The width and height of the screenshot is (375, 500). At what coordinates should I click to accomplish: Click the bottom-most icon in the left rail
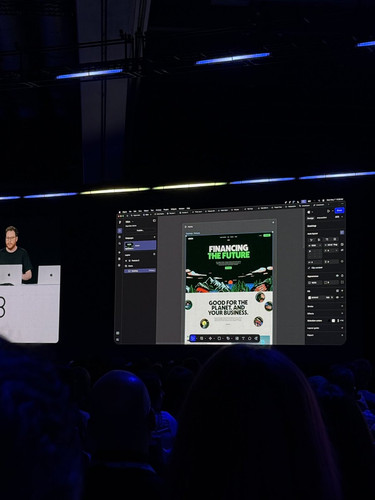click(118, 339)
